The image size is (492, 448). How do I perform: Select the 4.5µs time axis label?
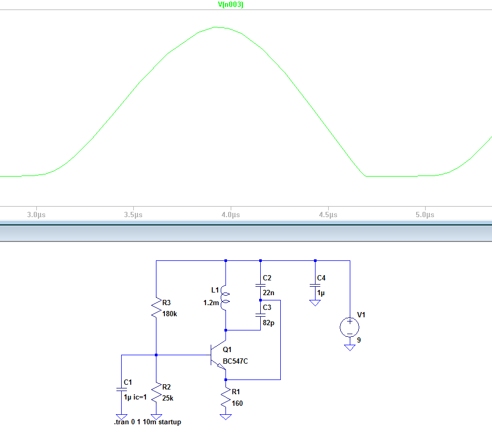pos(328,215)
